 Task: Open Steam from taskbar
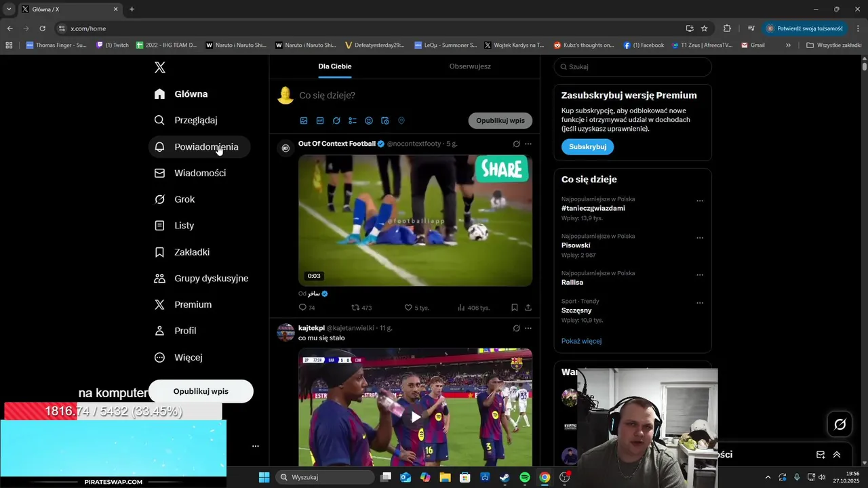[505, 477]
